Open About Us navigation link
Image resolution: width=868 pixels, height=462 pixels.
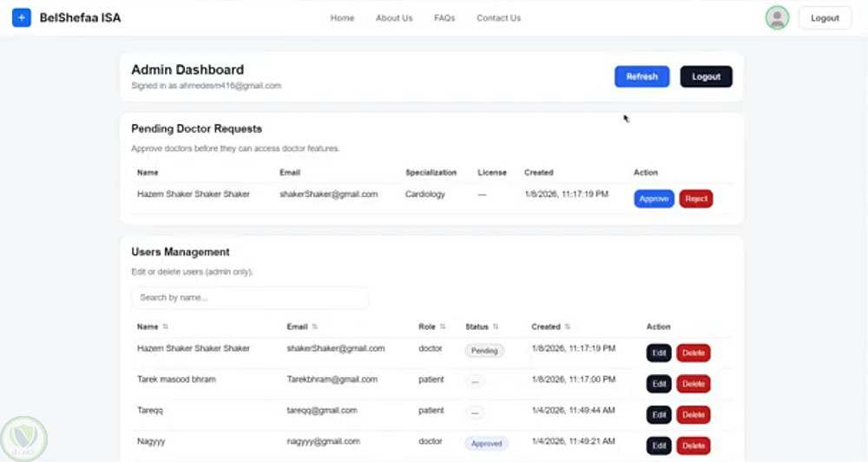(394, 18)
